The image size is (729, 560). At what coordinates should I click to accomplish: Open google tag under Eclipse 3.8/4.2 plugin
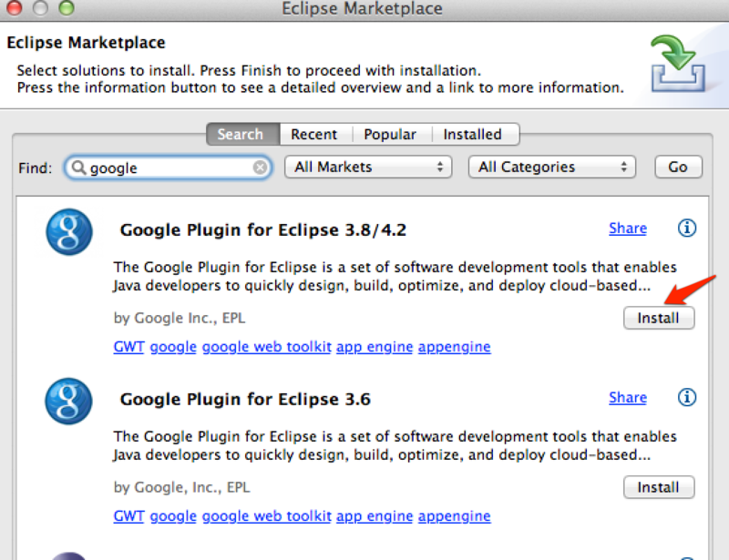click(x=173, y=347)
